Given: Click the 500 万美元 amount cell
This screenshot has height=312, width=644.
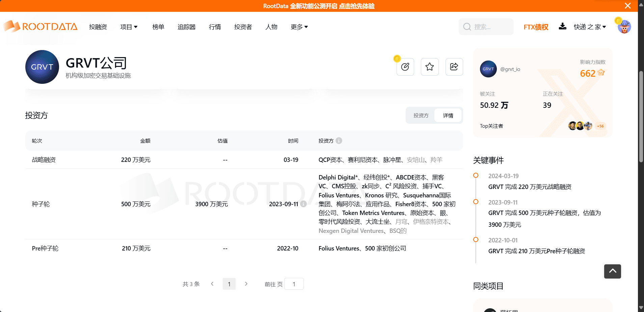Looking at the screenshot, I should pyautogui.click(x=136, y=204).
